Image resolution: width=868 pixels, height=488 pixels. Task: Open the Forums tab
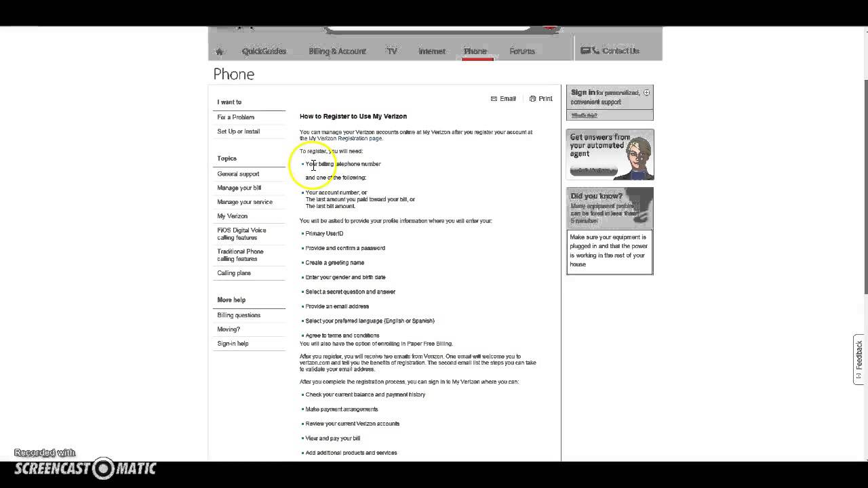(522, 51)
